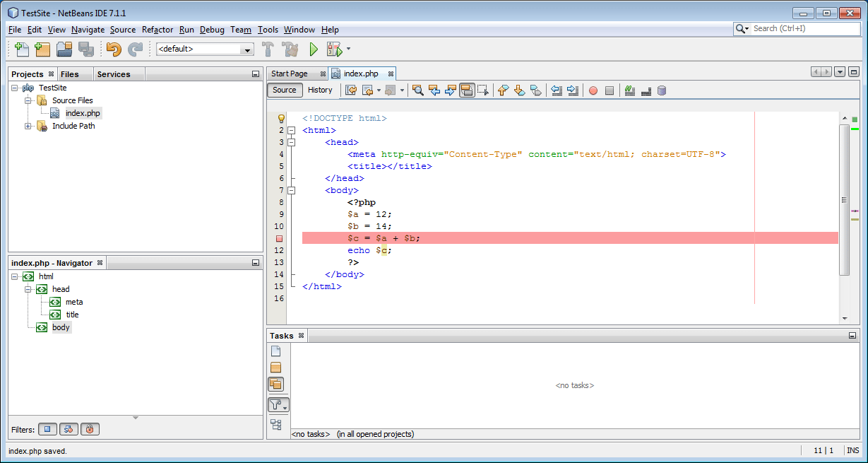Click Find Previous Occurrence icon
This screenshot has width=868, height=463.
tap(434, 90)
